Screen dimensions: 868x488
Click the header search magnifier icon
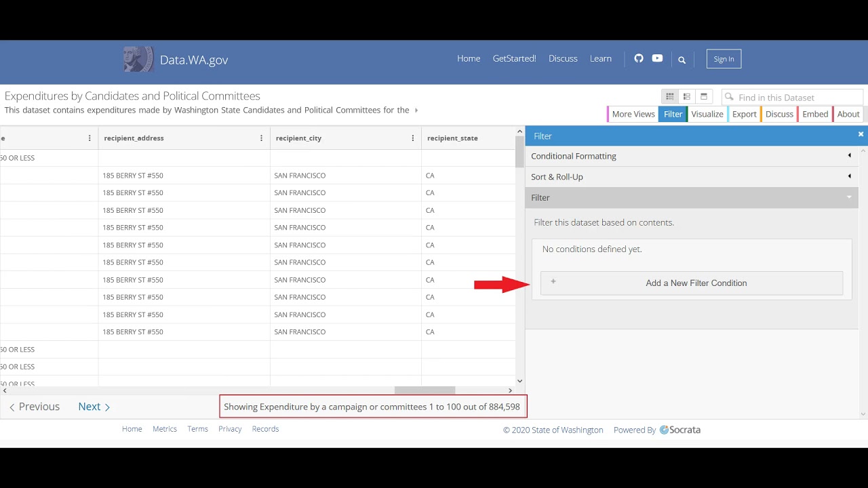(682, 60)
